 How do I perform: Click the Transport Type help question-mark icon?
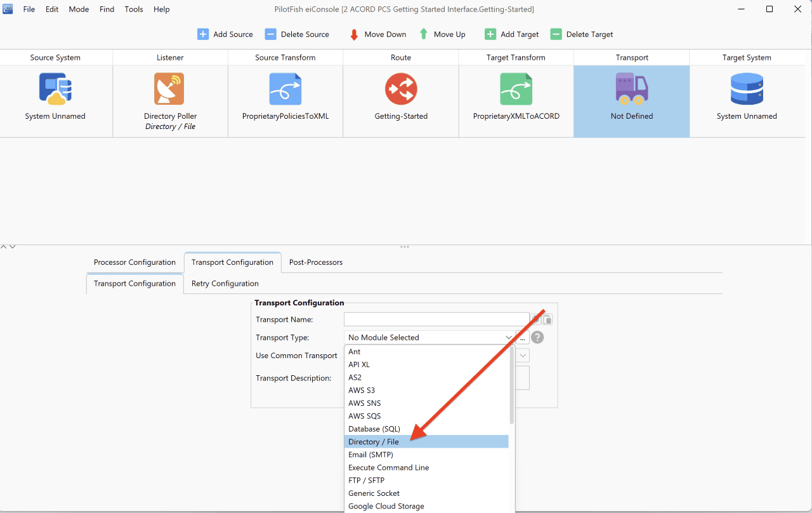coord(538,338)
